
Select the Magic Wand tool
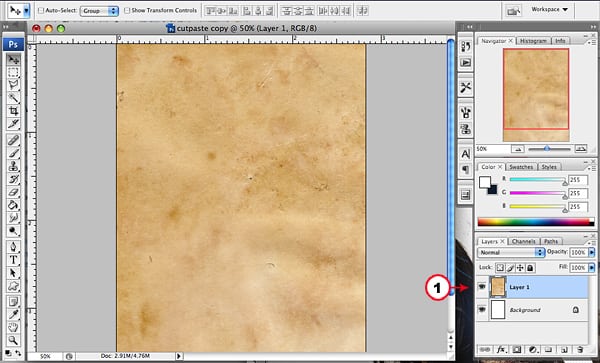tap(13, 98)
